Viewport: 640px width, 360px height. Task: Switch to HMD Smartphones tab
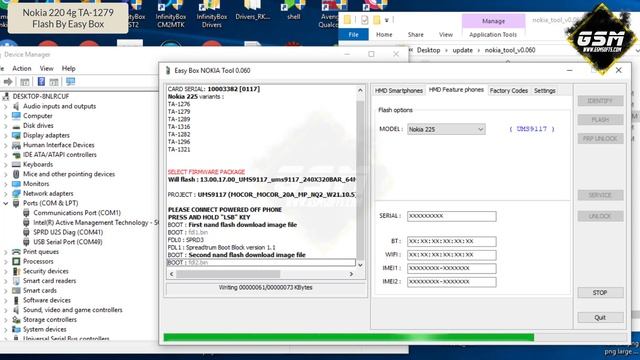coord(399,91)
